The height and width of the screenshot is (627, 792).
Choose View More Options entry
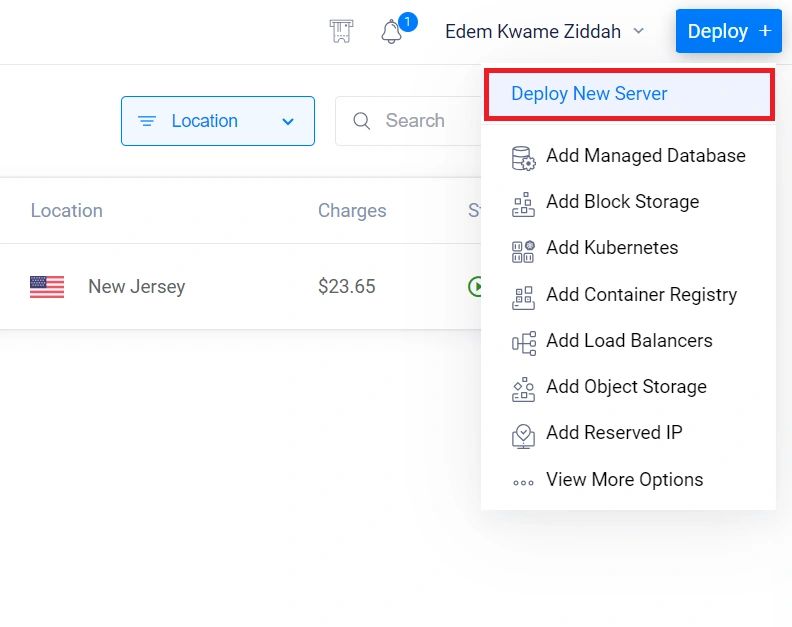tap(624, 480)
